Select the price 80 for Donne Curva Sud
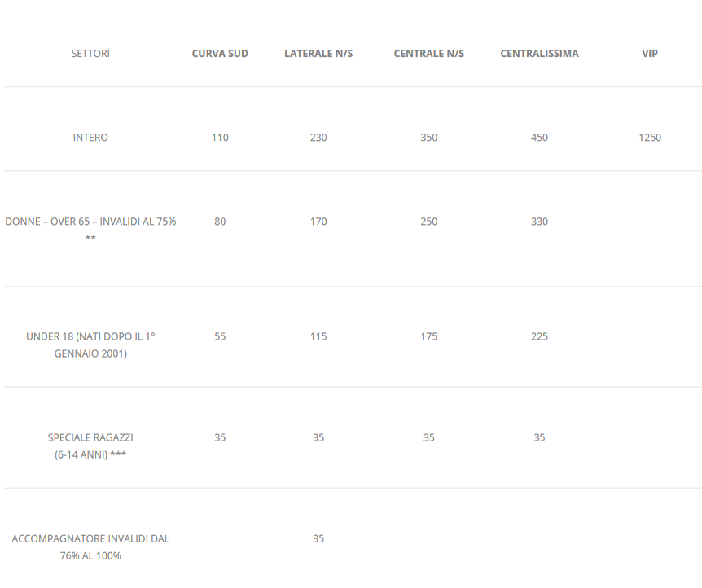 tap(220, 222)
